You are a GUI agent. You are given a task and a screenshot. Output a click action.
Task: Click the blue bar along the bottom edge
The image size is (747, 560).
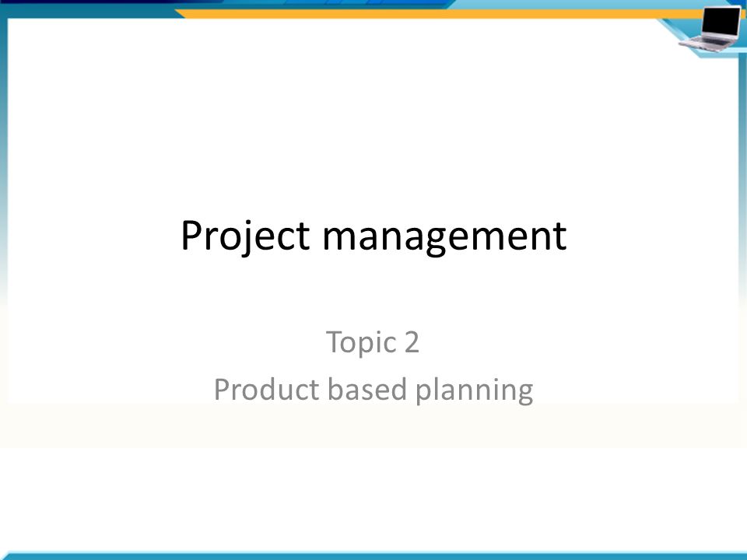(x=373, y=555)
